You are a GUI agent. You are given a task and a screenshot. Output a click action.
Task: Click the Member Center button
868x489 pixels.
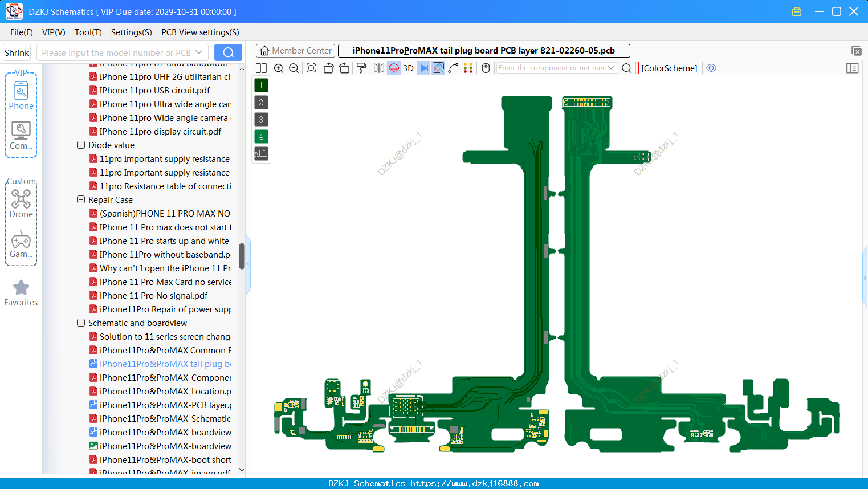point(296,51)
